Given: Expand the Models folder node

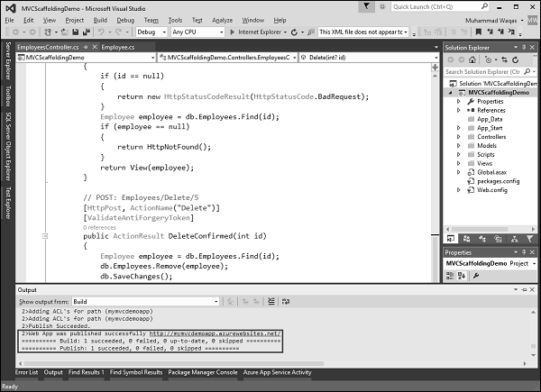Looking at the screenshot, I should (459, 146).
